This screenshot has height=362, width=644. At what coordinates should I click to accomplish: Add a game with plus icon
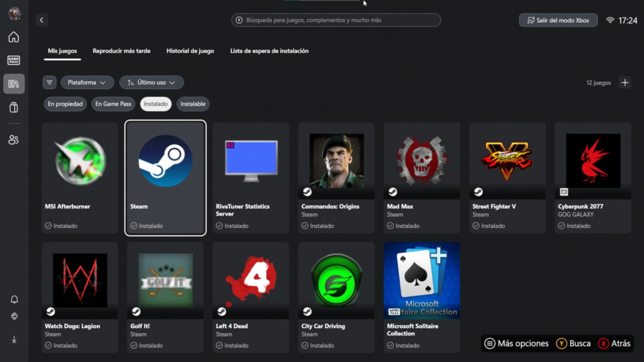pyautogui.click(x=625, y=82)
